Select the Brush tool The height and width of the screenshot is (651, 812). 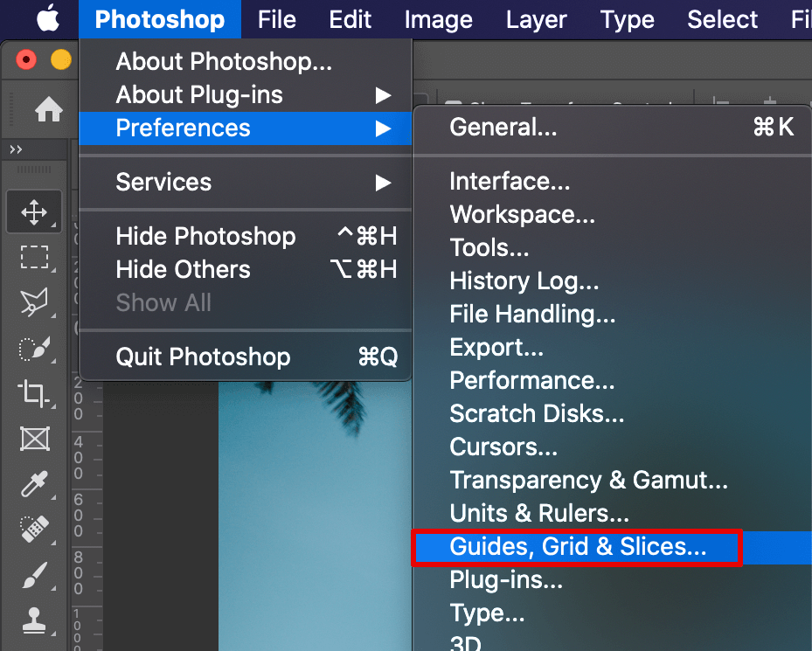(x=34, y=575)
